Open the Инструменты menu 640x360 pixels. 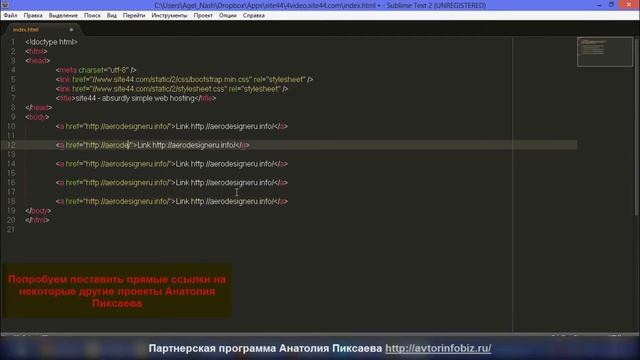tap(169, 16)
